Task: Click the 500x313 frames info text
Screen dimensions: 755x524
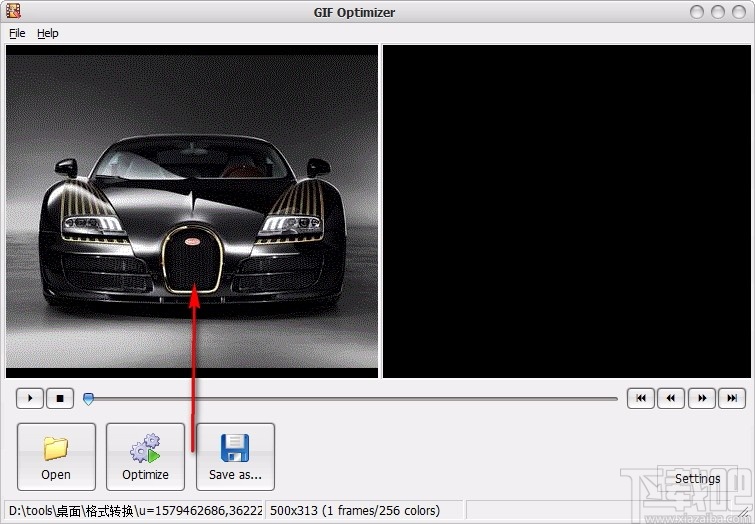Action: coord(355,511)
